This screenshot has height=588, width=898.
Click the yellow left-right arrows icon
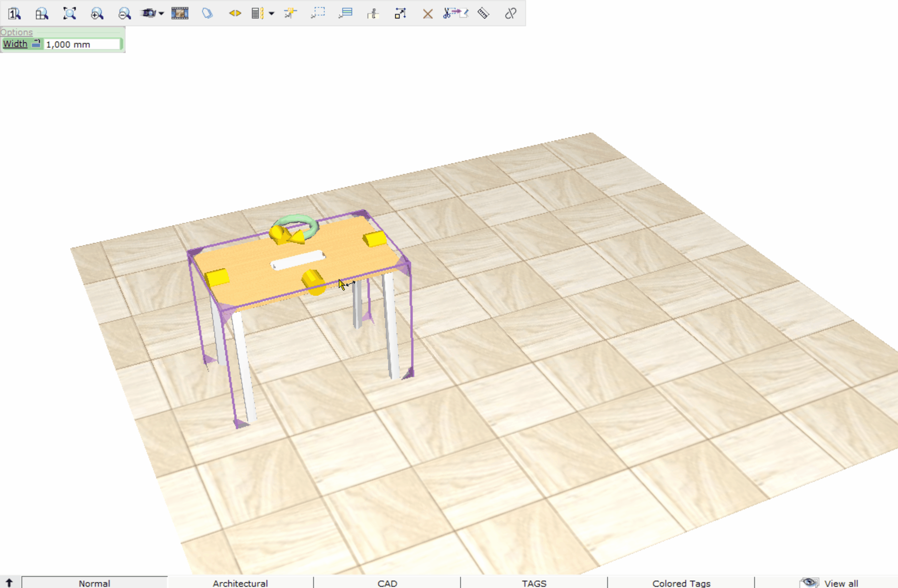pyautogui.click(x=235, y=13)
